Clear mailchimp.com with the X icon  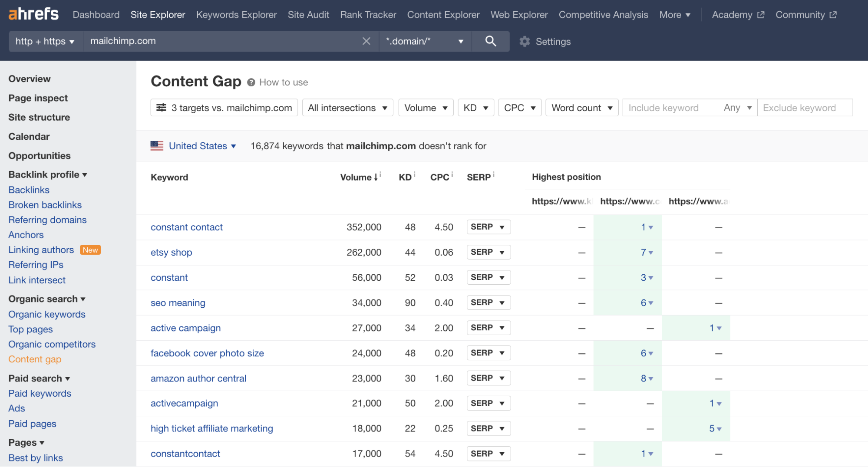pos(366,41)
